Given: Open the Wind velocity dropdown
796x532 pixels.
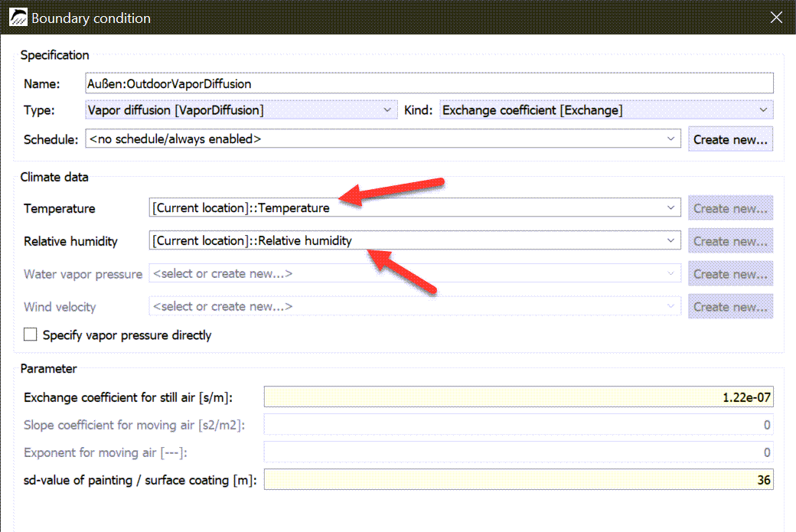Looking at the screenshot, I should (x=414, y=307).
